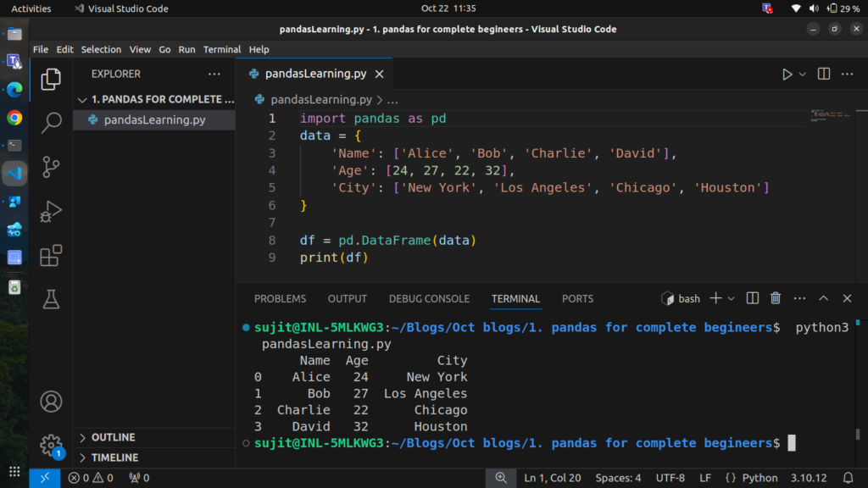Open the Run and Debug view
The height and width of the screenshot is (488, 868).
point(51,211)
